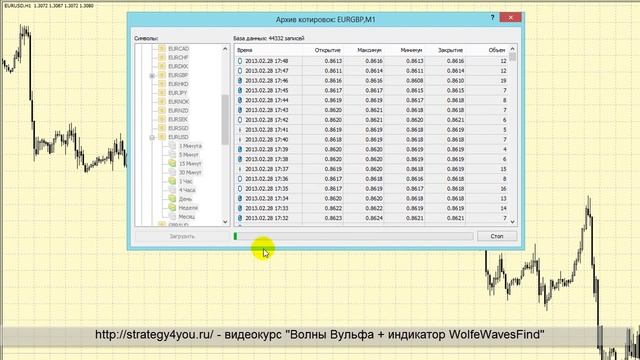The width and height of the screenshot is (640, 360).
Task: Select the row 2013.02.28 17:45
Action: coord(372,90)
